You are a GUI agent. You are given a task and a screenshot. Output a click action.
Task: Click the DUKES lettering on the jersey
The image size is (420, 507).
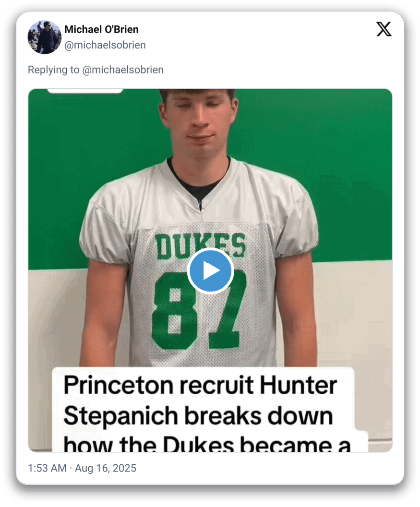tap(200, 245)
